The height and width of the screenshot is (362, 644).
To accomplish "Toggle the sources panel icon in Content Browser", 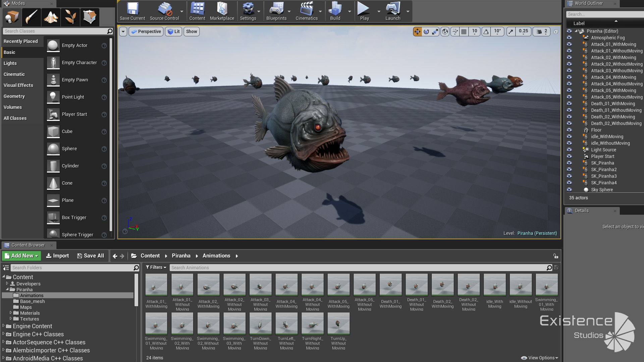I will (x=6, y=268).
